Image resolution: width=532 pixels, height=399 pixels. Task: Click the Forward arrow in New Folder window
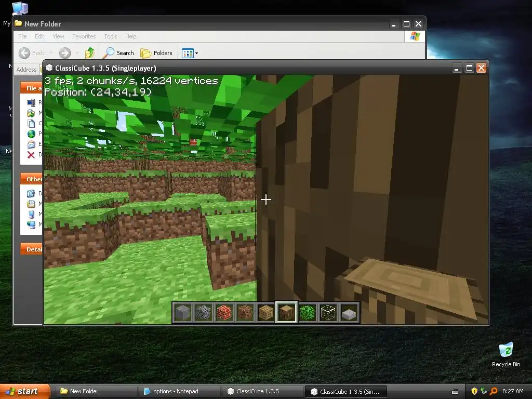(65, 53)
